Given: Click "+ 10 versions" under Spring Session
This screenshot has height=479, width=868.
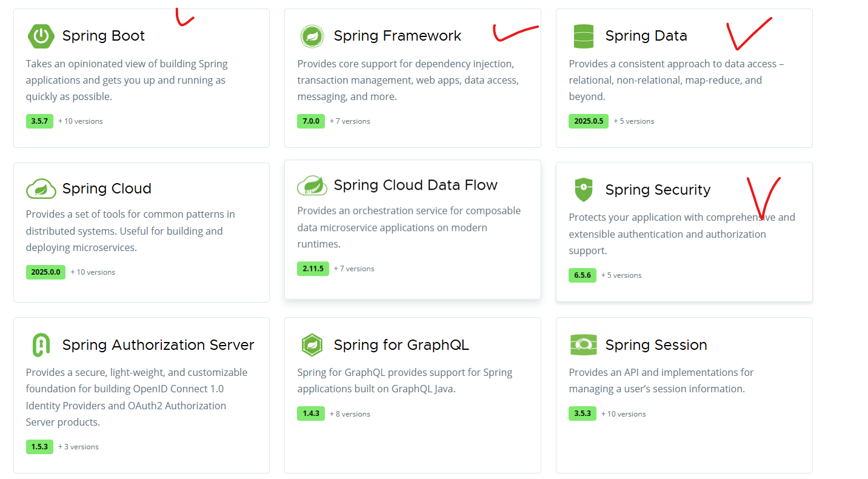Looking at the screenshot, I should tap(624, 414).
